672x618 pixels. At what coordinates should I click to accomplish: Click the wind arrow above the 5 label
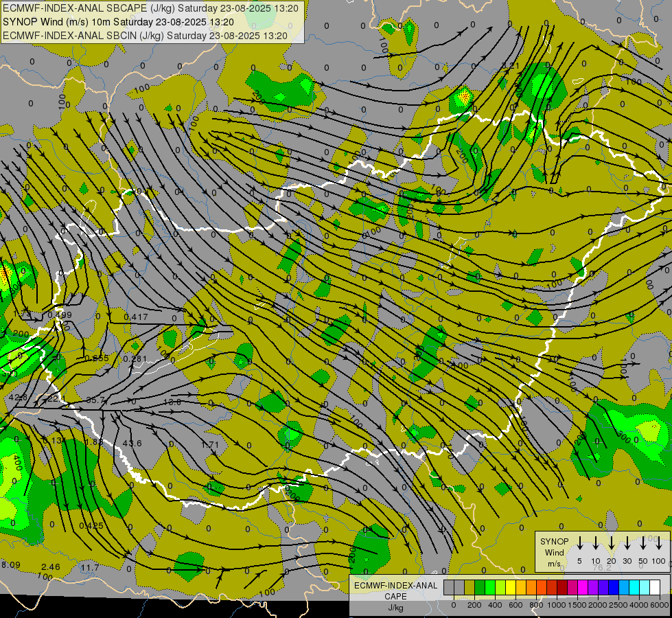[x=579, y=542]
